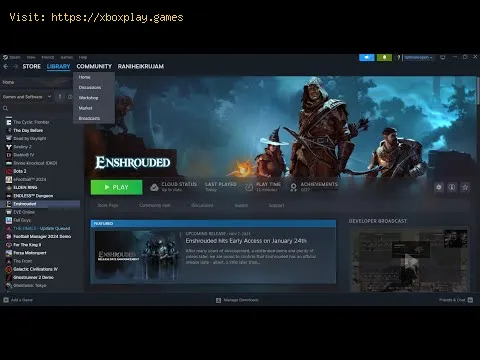Viewport: 480px width, 360px height.
Task: Open the account name dropdown
Action: [418, 57]
